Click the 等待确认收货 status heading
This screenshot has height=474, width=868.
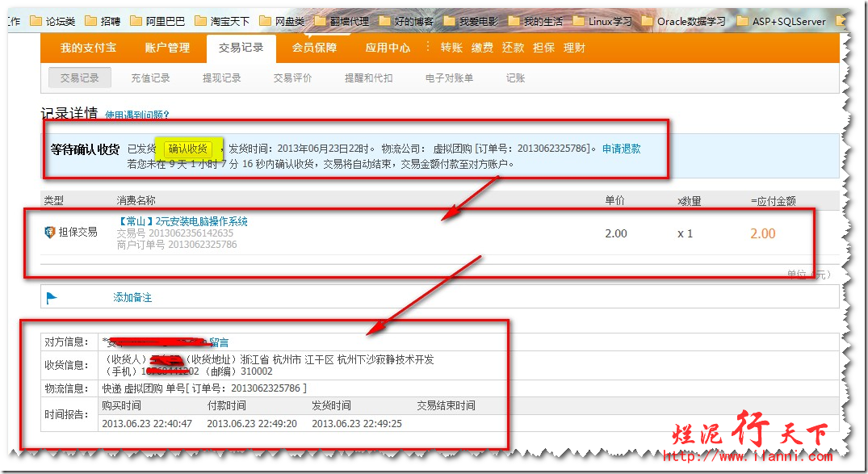tap(85, 149)
